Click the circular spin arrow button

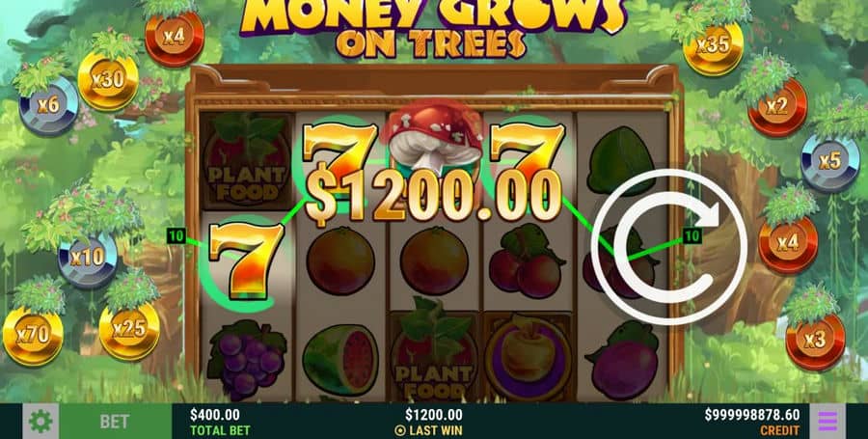669,246
